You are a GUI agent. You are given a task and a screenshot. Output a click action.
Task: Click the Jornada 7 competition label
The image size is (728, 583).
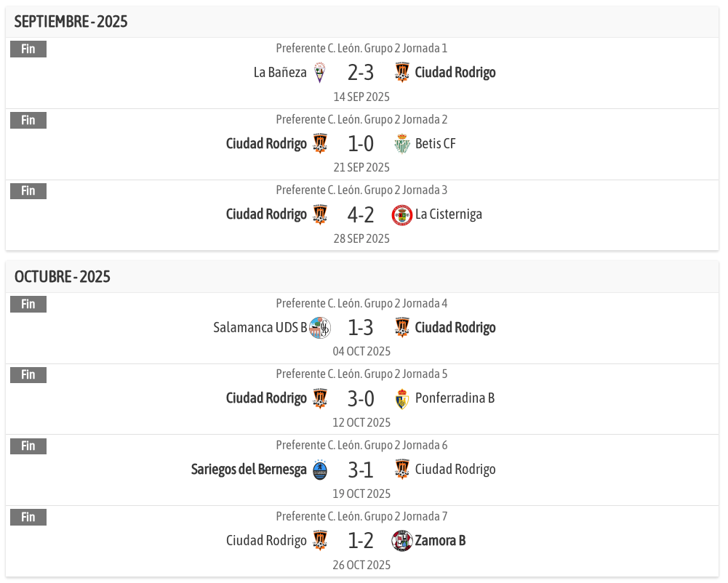(361, 517)
